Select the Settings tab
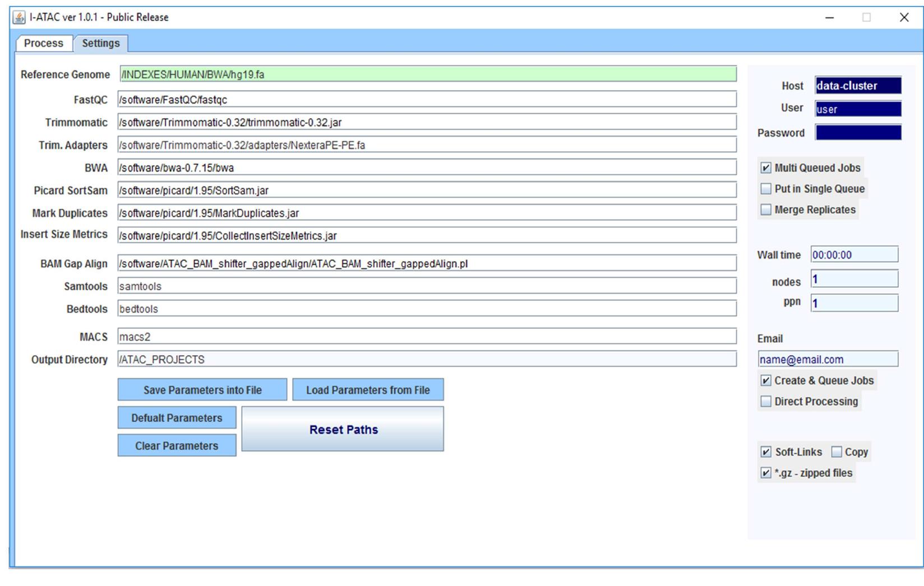924x586 pixels. tap(101, 43)
